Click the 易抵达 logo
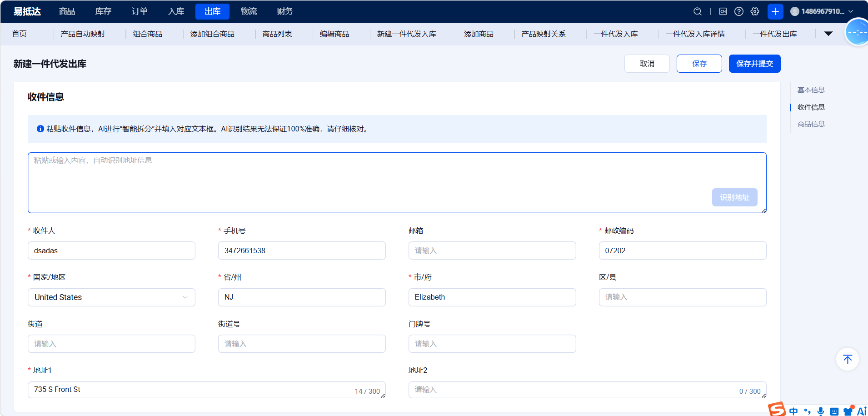The height and width of the screenshot is (416, 868). pyautogui.click(x=27, y=11)
